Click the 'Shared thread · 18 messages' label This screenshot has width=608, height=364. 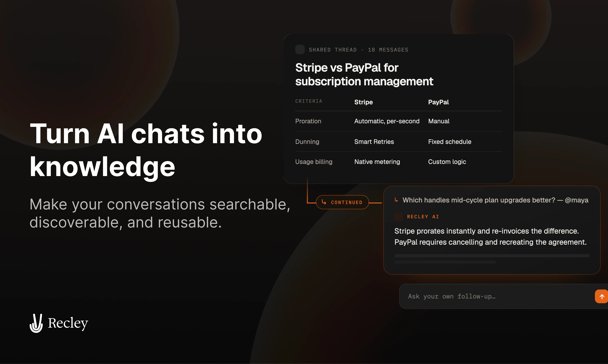click(x=359, y=50)
